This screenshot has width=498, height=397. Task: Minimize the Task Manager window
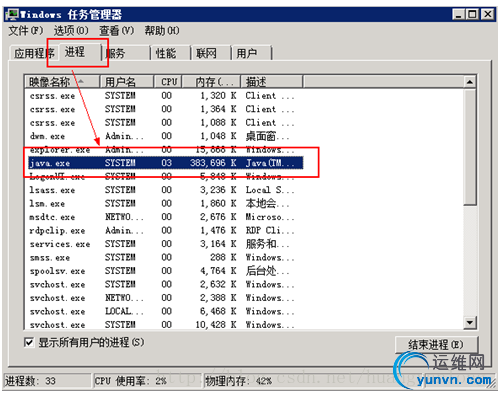459,14
